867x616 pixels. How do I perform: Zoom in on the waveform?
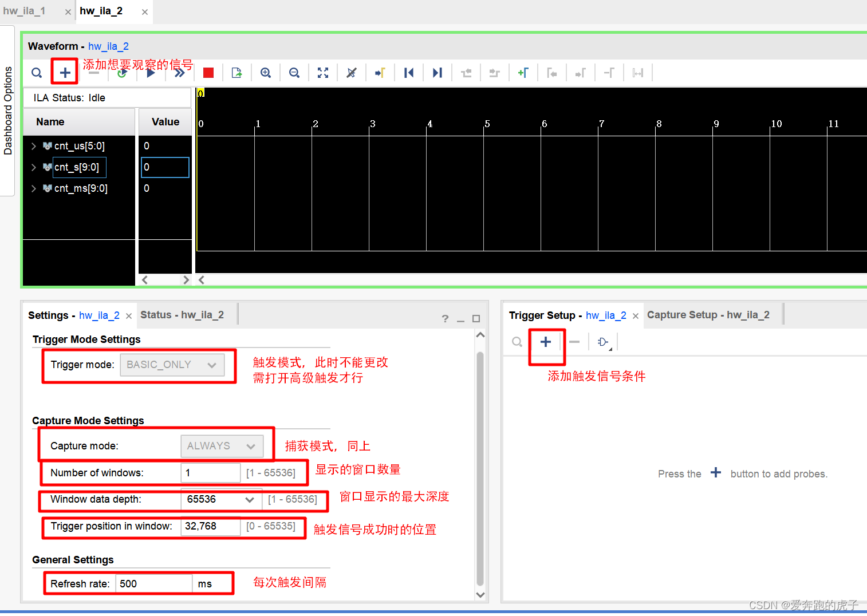tap(265, 72)
